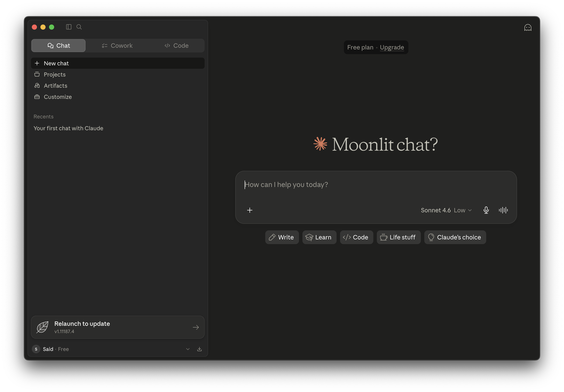Open the Customize section

point(118,97)
